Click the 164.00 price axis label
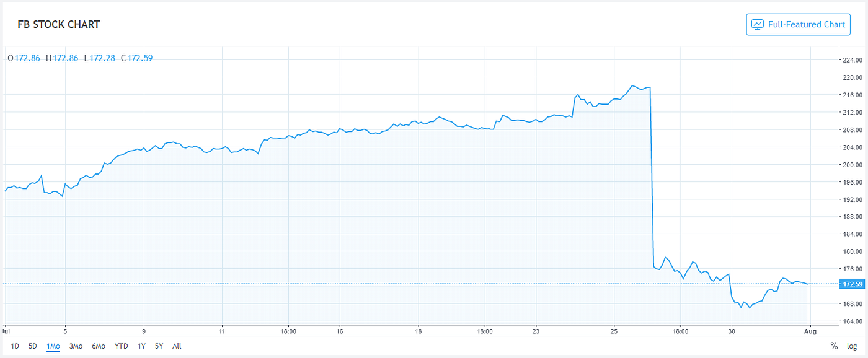 852,321
